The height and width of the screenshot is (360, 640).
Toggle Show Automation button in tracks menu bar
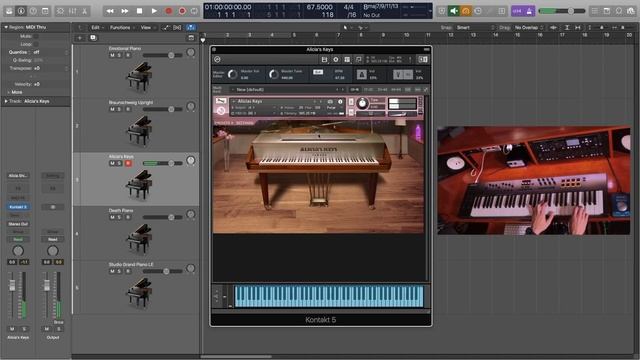[x=166, y=27]
